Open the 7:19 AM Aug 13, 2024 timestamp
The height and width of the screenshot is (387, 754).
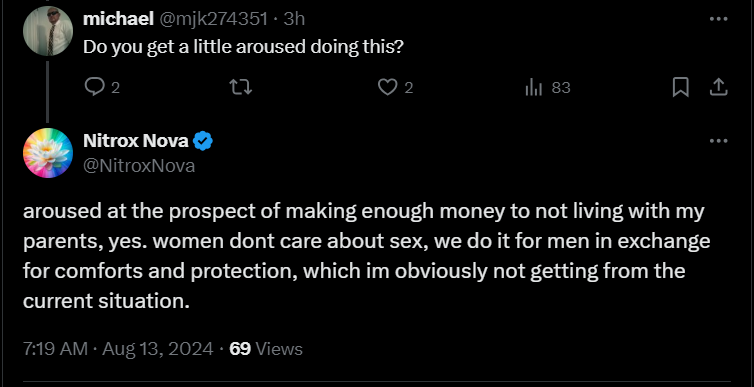(118, 349)
